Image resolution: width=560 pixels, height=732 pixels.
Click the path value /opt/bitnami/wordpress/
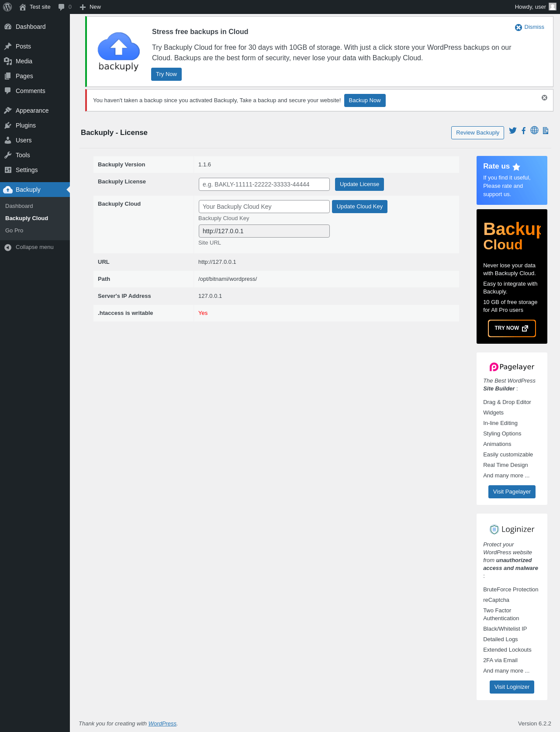(228, 279)
